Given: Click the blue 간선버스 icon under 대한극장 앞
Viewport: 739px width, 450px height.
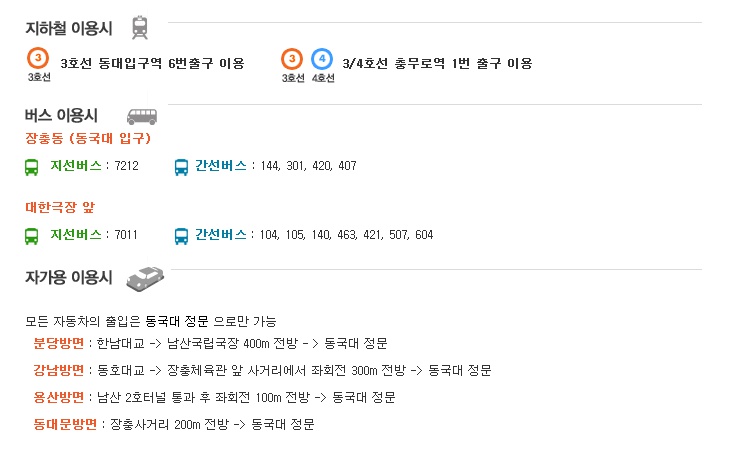Looking at the screenshot, I should tap(181, 236).
